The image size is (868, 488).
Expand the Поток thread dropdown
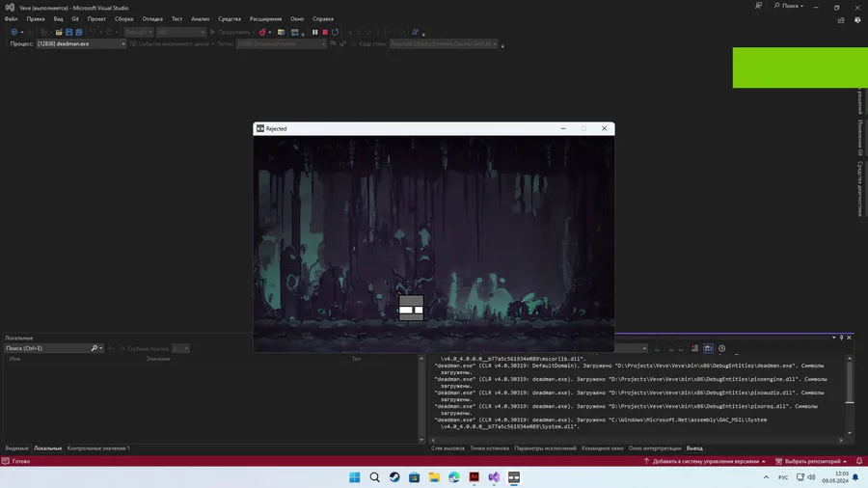[x=323, y=43]
